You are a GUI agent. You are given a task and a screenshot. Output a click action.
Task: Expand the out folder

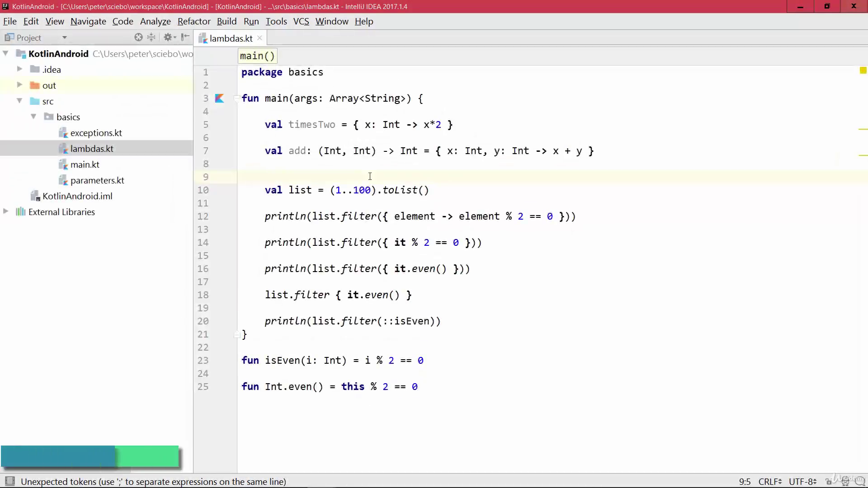coord(19,84)
